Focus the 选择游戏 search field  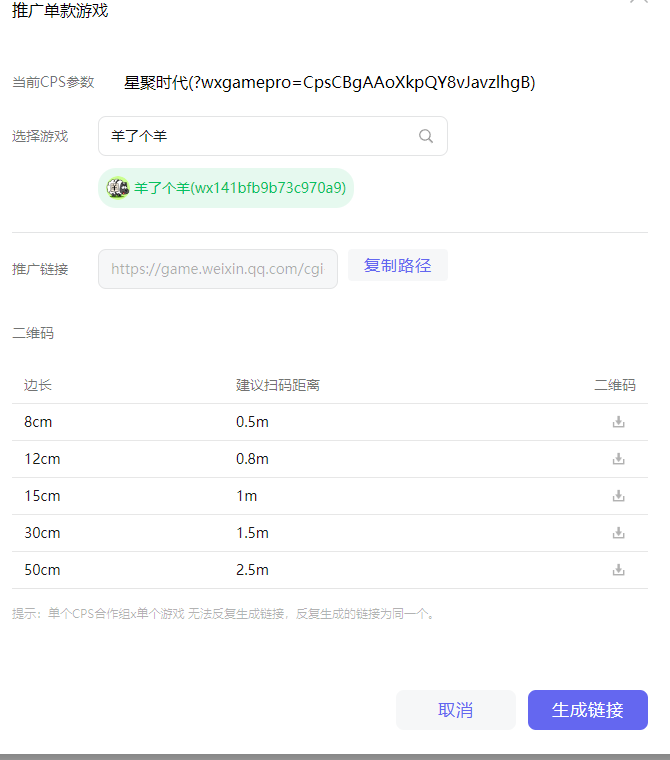point(272,136)
